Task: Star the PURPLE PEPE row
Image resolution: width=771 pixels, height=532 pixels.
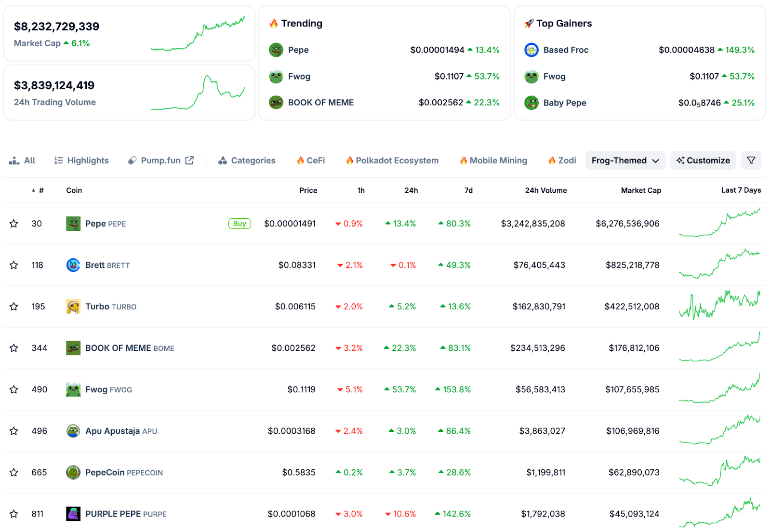Action: point(14,514)
